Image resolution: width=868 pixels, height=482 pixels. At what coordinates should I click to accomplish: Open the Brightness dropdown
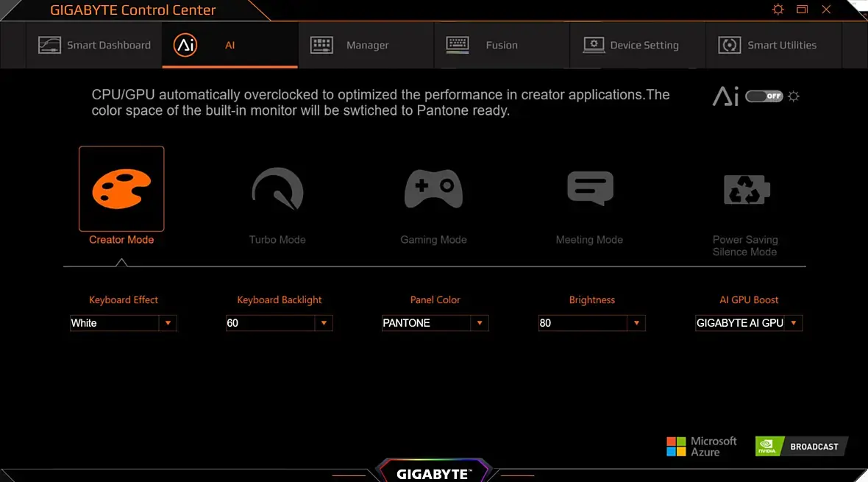(x=591, y=323)
